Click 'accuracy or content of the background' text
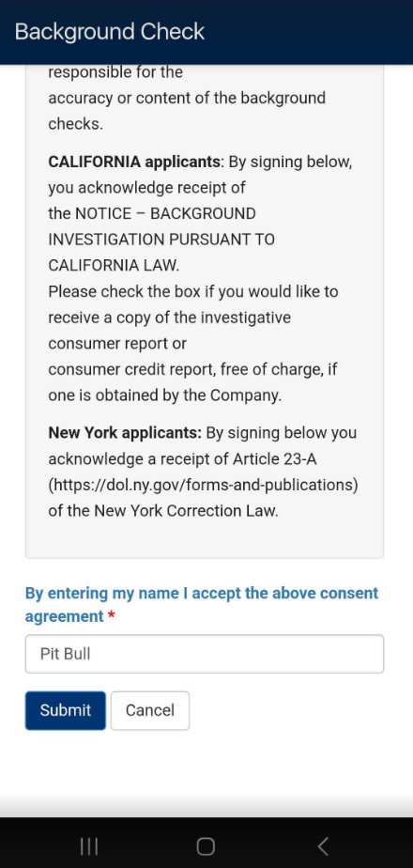 click(187, 98)
